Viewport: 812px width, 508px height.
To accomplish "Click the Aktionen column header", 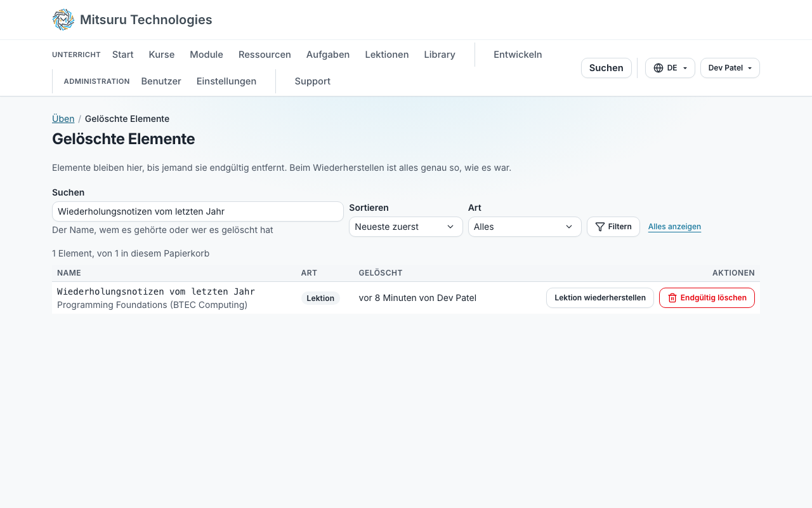I will tap(733, 273).
